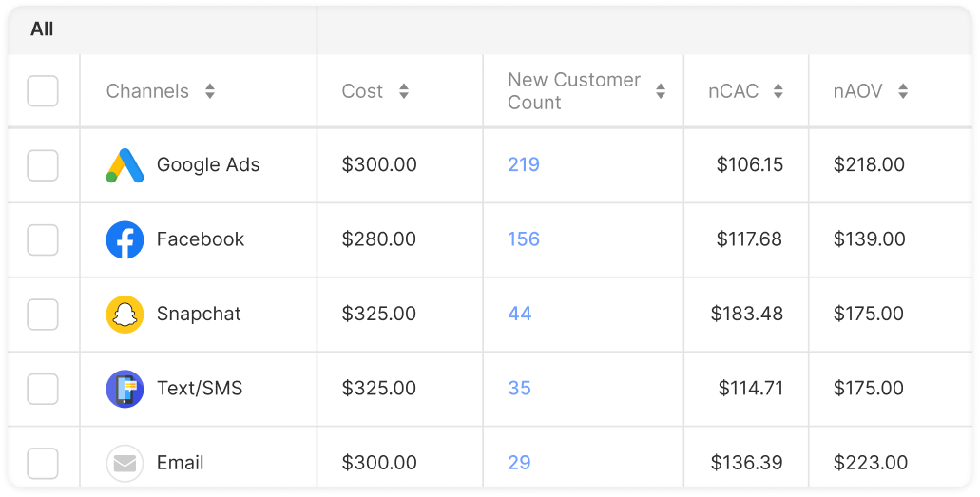Image resolution: width=980 pixels, height=497 pixels.
Task: Check the Facebook row checkbox
Action: pyautogui.click(x=43, y=239)
